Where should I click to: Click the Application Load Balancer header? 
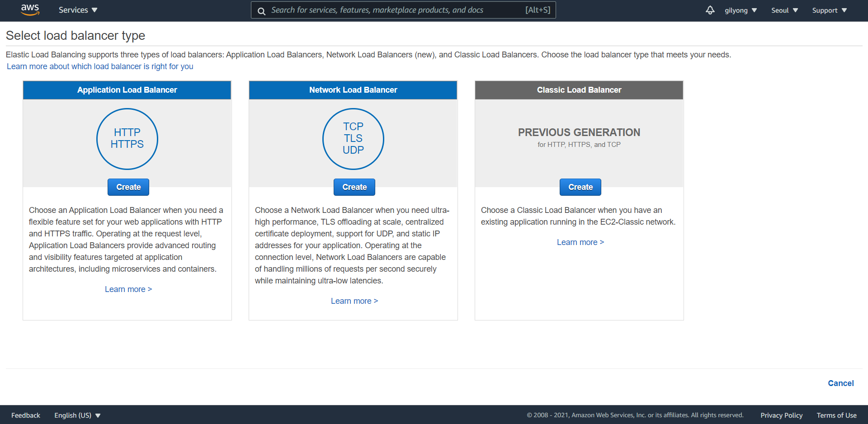click(127, 90)
